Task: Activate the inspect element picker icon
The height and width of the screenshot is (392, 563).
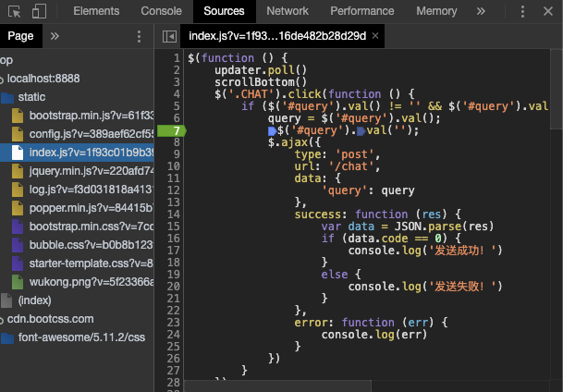Action: tap(15, 11)
